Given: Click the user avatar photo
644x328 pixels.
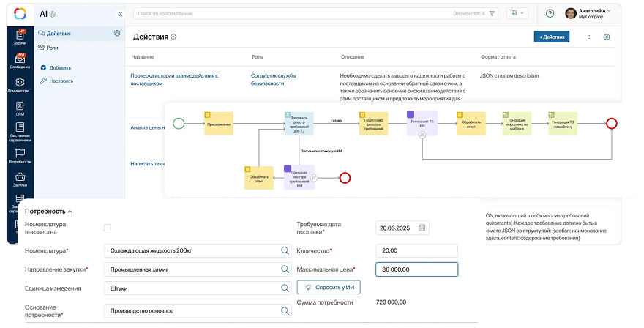Looking at the screenshot, I should click(571, 14).
